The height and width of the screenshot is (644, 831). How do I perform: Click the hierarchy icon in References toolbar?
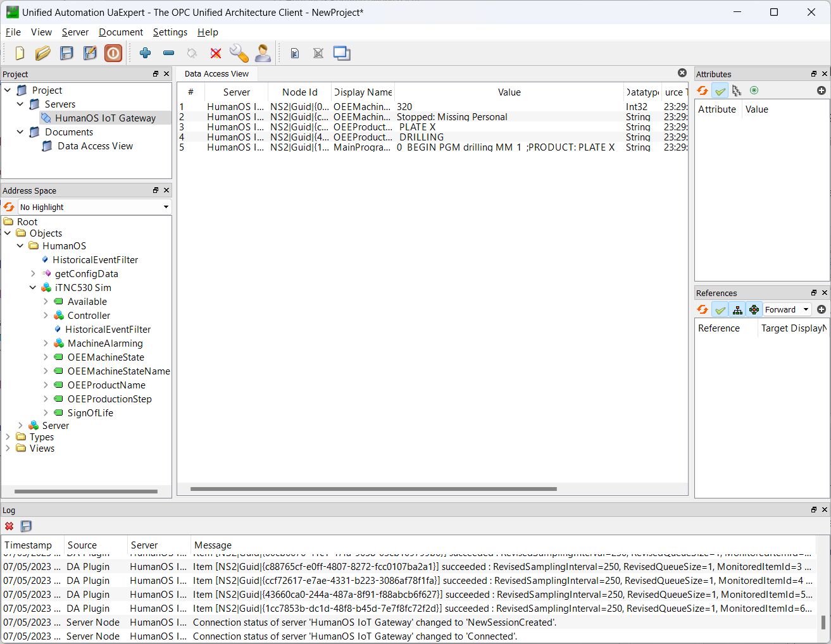(737, 309)
